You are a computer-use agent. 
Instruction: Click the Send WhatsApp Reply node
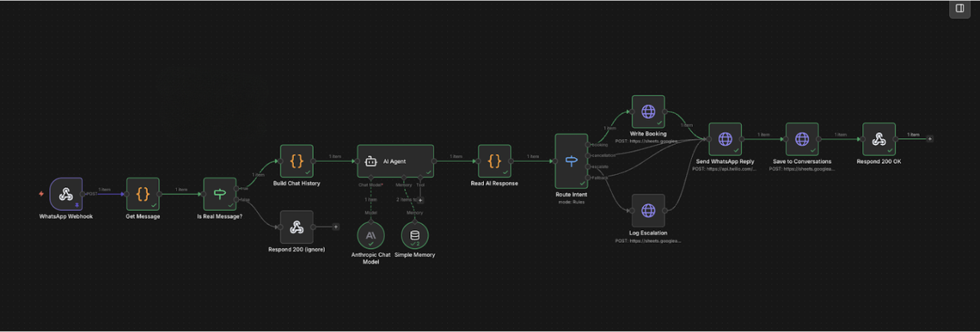point(725,140)
